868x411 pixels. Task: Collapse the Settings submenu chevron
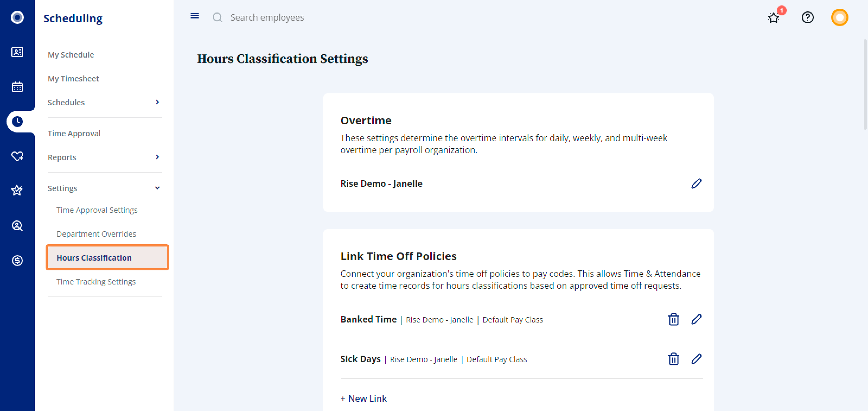pos(157,188)
